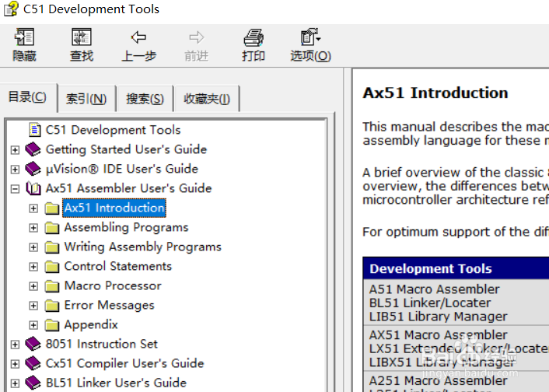
Task: Expand the Appendix folder
Action: (33, 325)
